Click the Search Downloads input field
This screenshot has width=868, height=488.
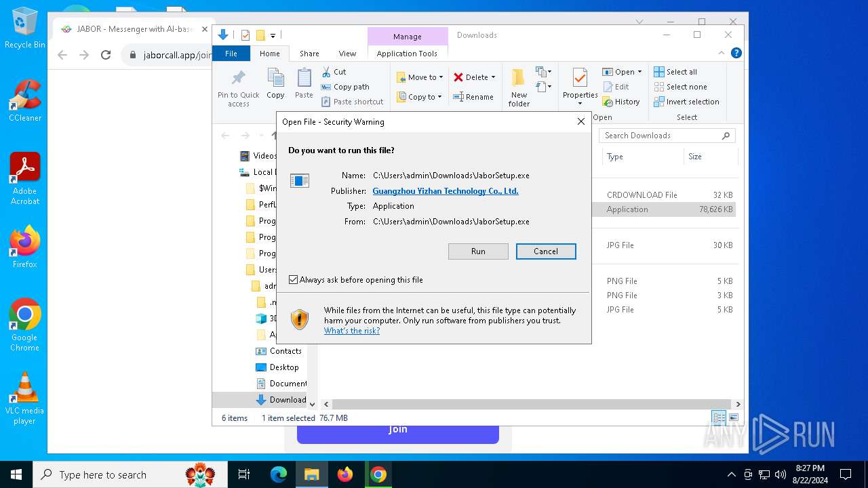coord(667,136)
